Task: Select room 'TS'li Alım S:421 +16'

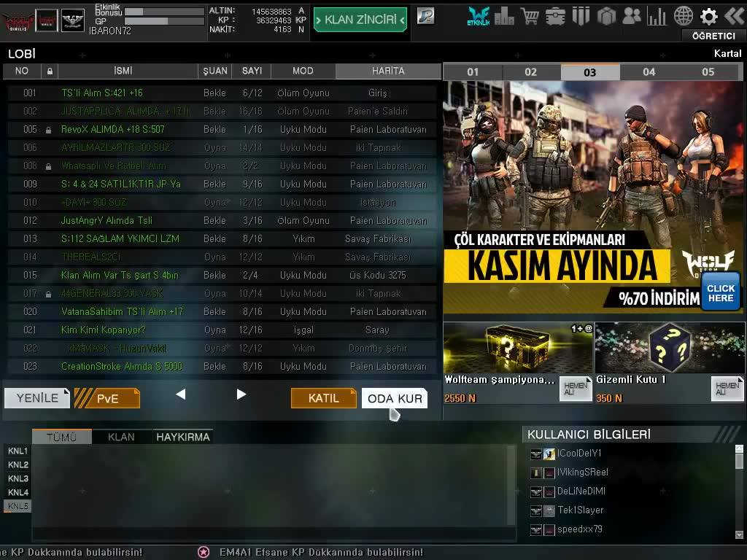Action: (x=222, y=93)
